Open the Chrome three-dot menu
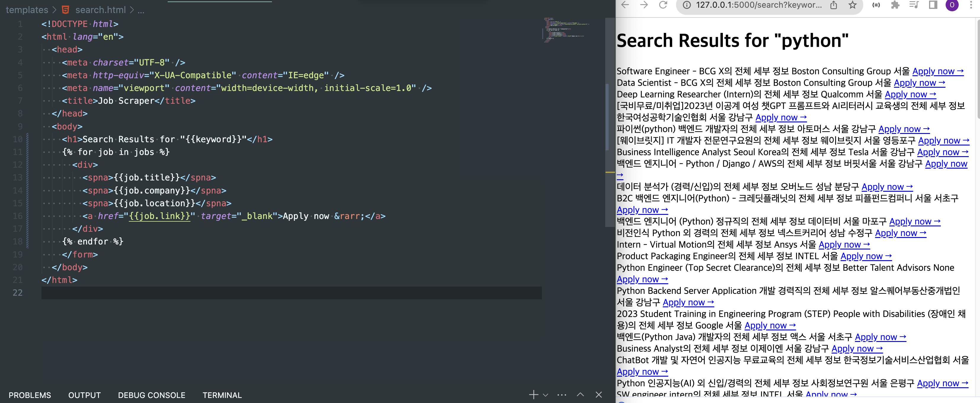The image size is (980, 403). (x=971, y=5)
